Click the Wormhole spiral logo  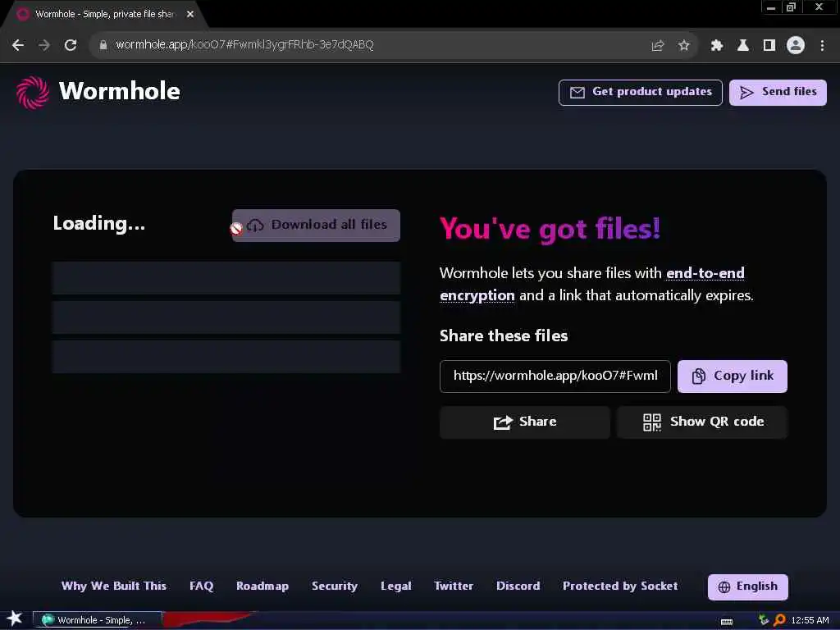tap(33, 92)
